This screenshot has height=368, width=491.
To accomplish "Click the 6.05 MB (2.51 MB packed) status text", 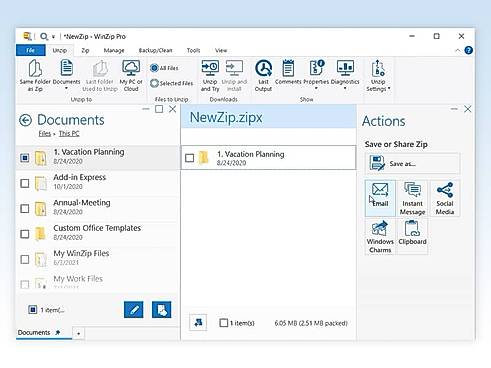I will tap(311, 323).
